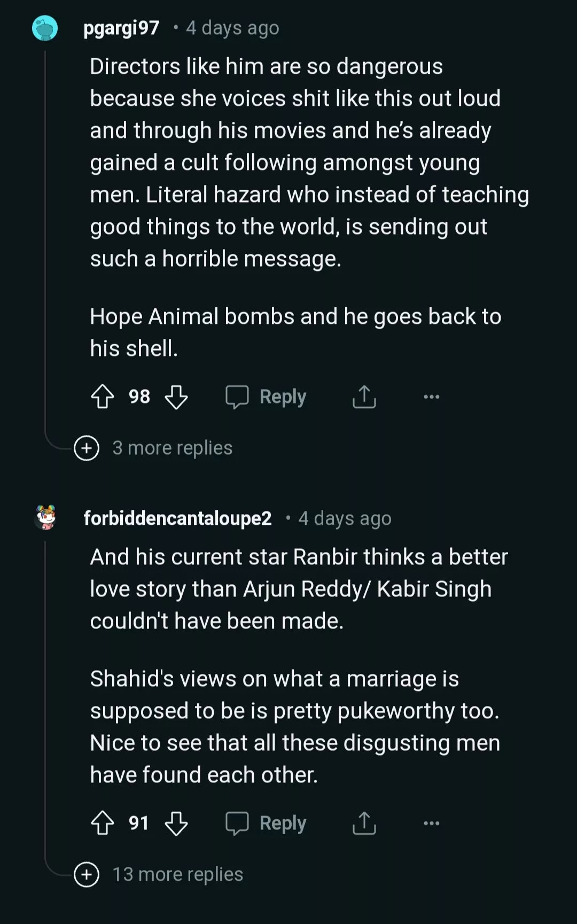The width and height of the screenshot is (577, 924).
Task: Downvote forbiddencantaloupe2's comment
Action: (x=176, y=823)
